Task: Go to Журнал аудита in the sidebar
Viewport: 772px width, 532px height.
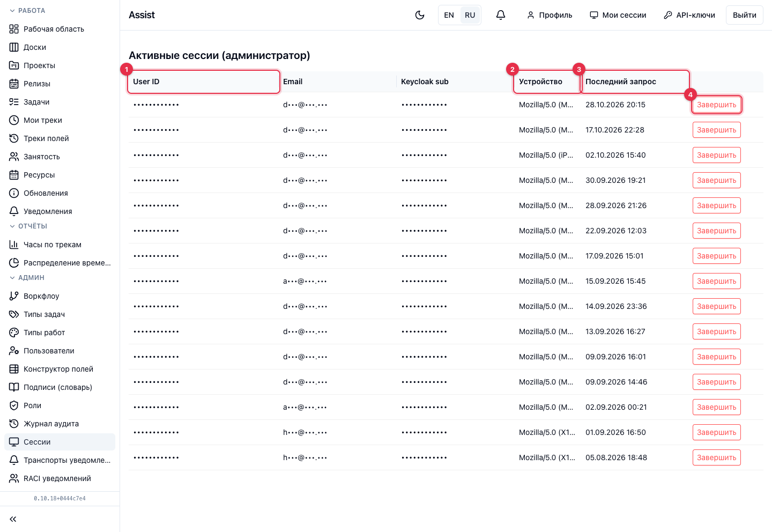Action: coord(60,424)
